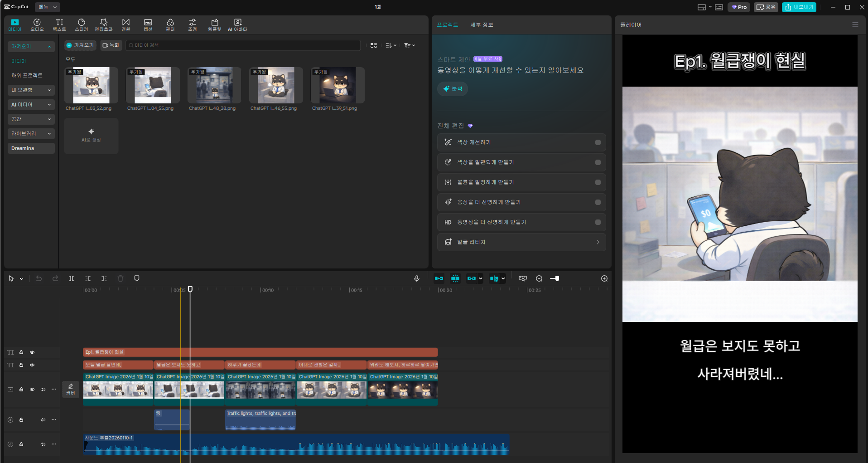868x463 pixels.
Task: Open the 템플릿 (Templates) panel
Action: point(215,25)
